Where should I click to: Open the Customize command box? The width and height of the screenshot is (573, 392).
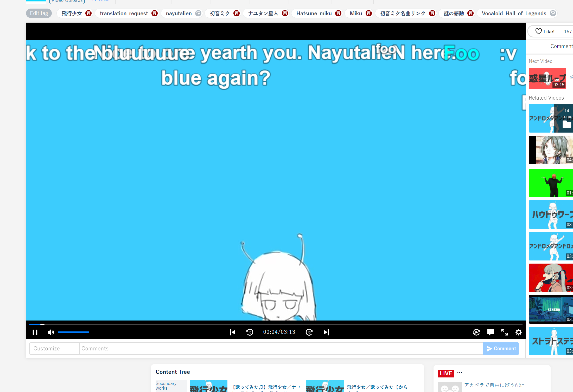coord(54,349)
